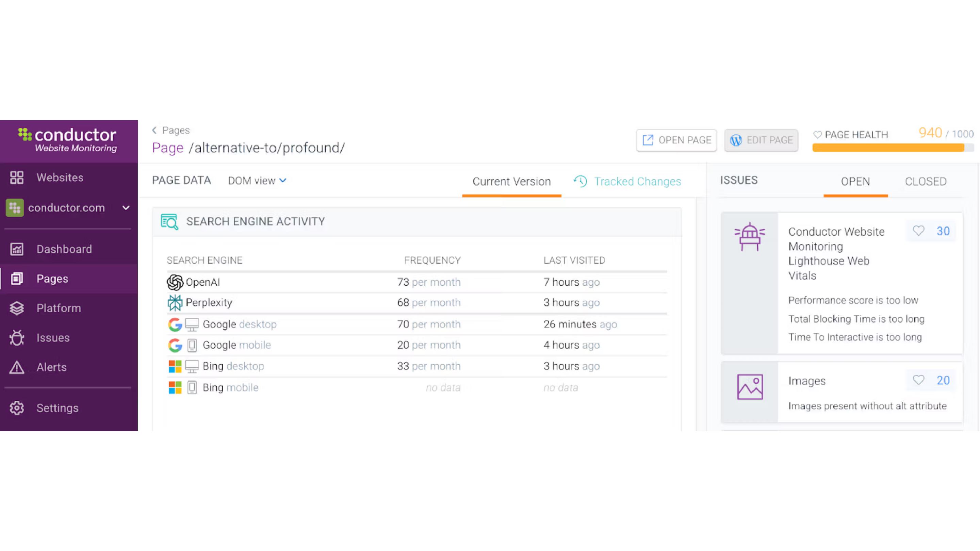The width and height of the screenshot is (980, 551).
Task: Click the Websites grid icon
Action: pyautogui.click(x=17, y=178)
